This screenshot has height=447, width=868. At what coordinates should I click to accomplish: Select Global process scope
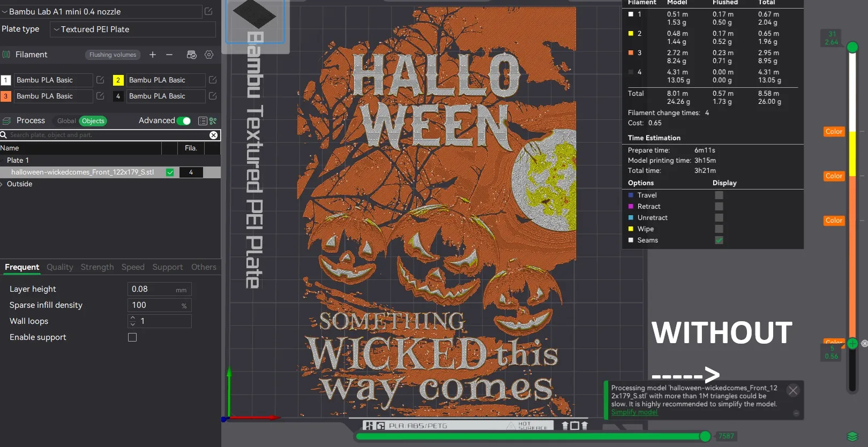pyautogui.click(x=66, y=121)
